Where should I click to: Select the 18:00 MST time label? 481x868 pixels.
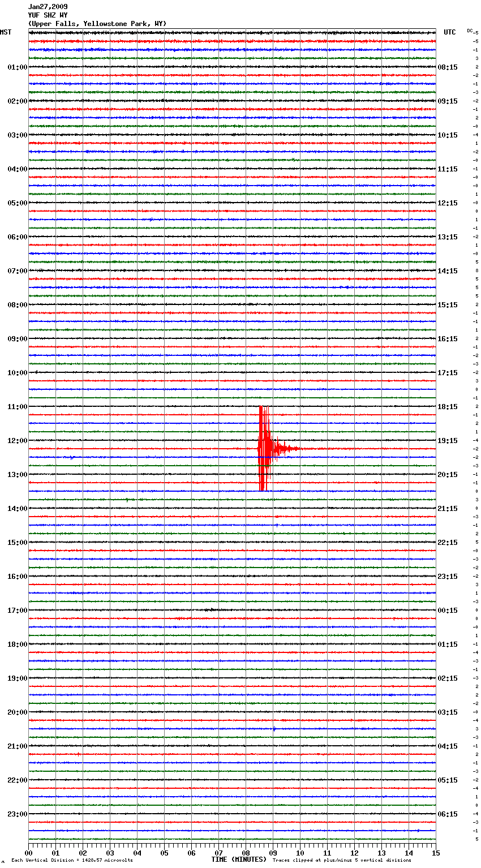pyautogui.click(x=18, y=644)
